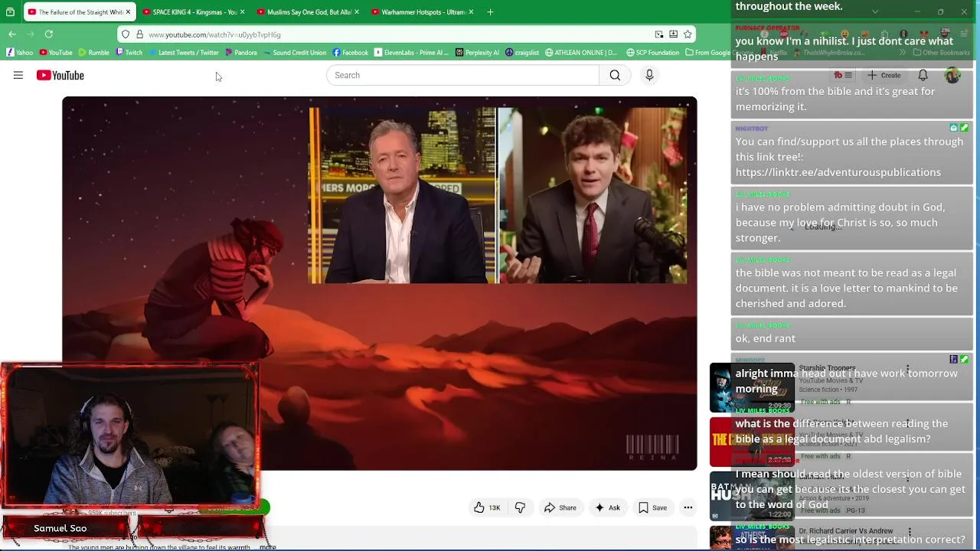980x551 pixels.
Task: Show more bookmarks with the double-chevron
Action: coord(903,53)
